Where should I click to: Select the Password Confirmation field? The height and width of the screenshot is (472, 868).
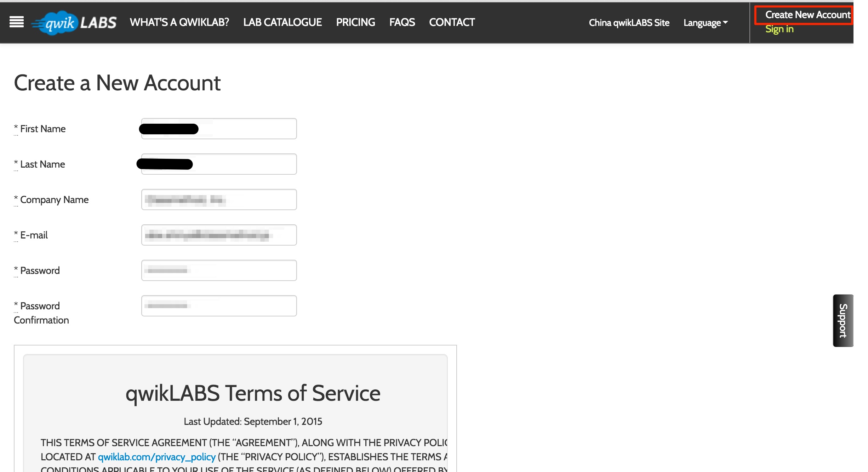(x=219, y=306)
